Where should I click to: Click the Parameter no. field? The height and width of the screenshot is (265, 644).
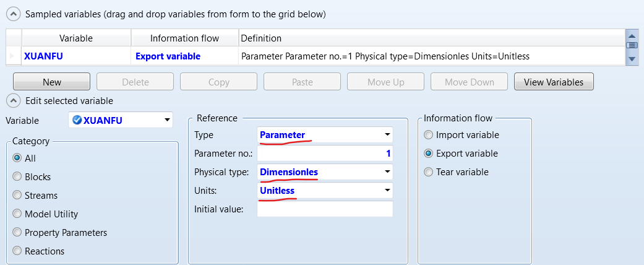point(325,154)
